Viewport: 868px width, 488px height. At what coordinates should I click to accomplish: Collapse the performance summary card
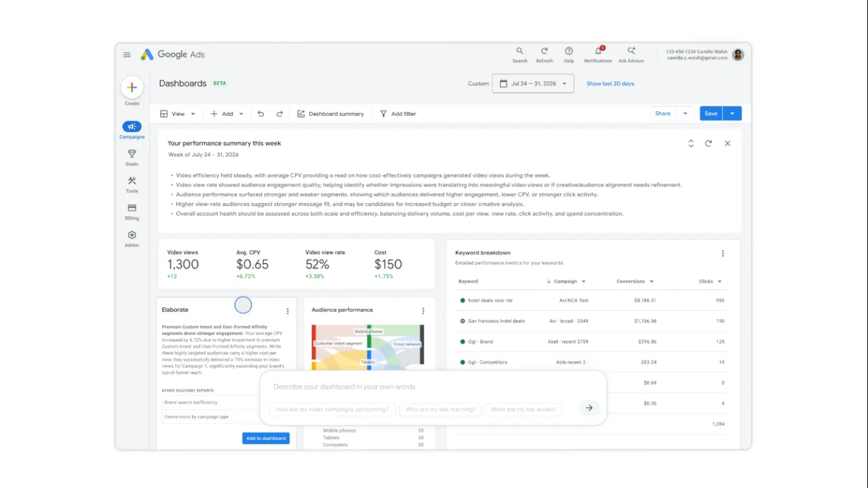click(691, 144)
